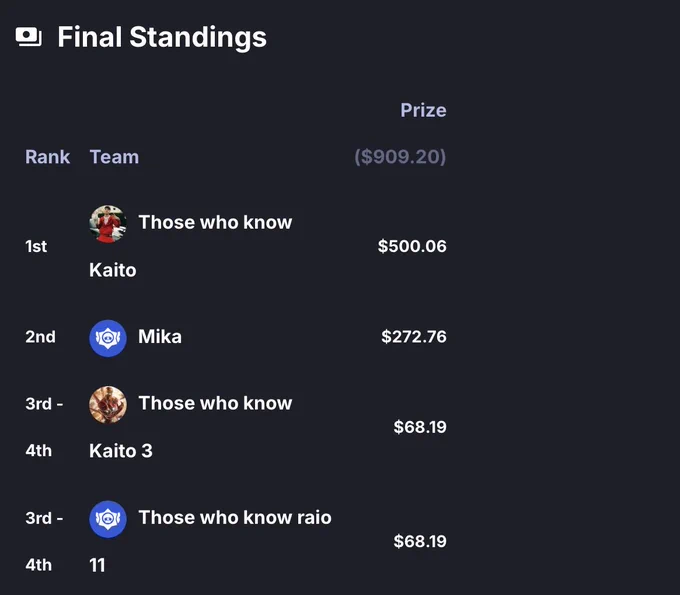Click the 2nd rank label
This screenshot has height=595, width=680.
point(40,337)
